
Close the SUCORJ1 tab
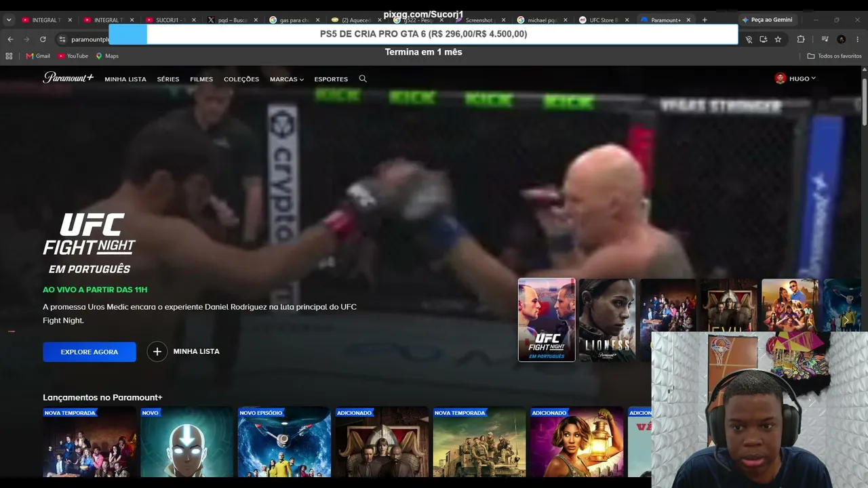tap(194, 20)
